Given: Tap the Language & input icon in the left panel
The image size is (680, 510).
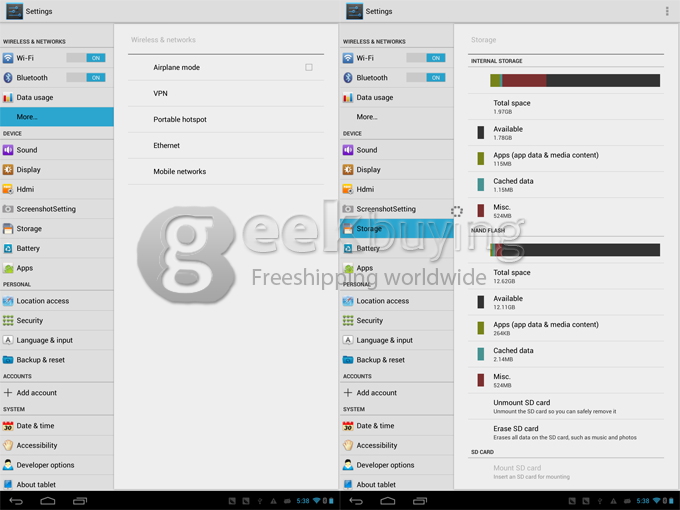Looking at the screenshot, I should click(x=8, y=340).
